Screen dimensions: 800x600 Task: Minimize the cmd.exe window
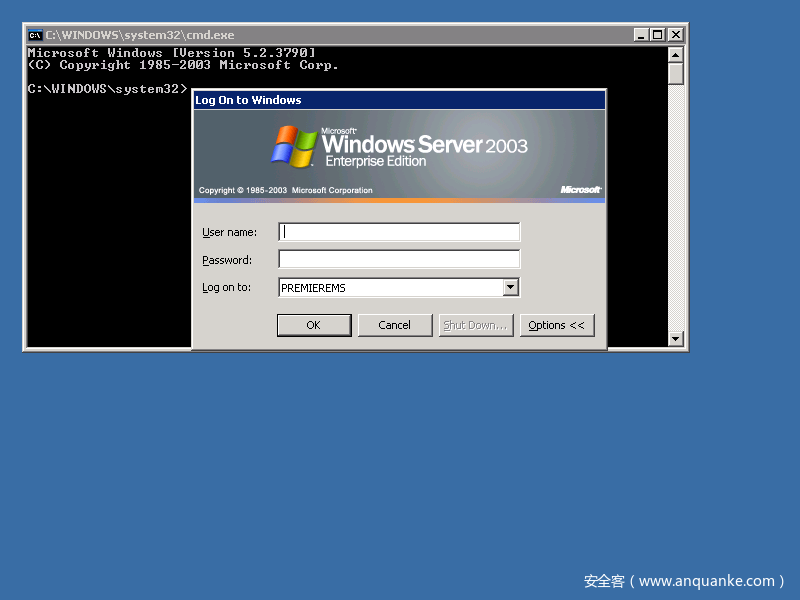641,35
